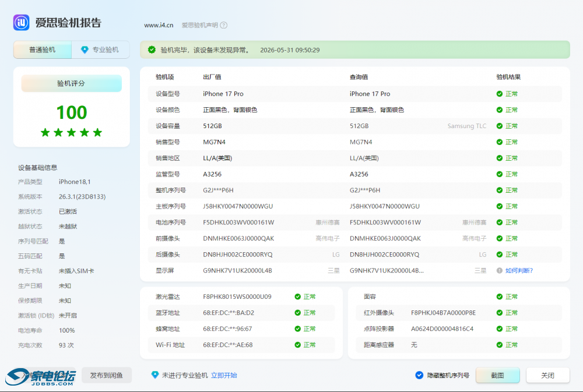583x392 pixels.
Task: Click green check icon for 激光雷达 result
Action: click(x=297, y=296)
